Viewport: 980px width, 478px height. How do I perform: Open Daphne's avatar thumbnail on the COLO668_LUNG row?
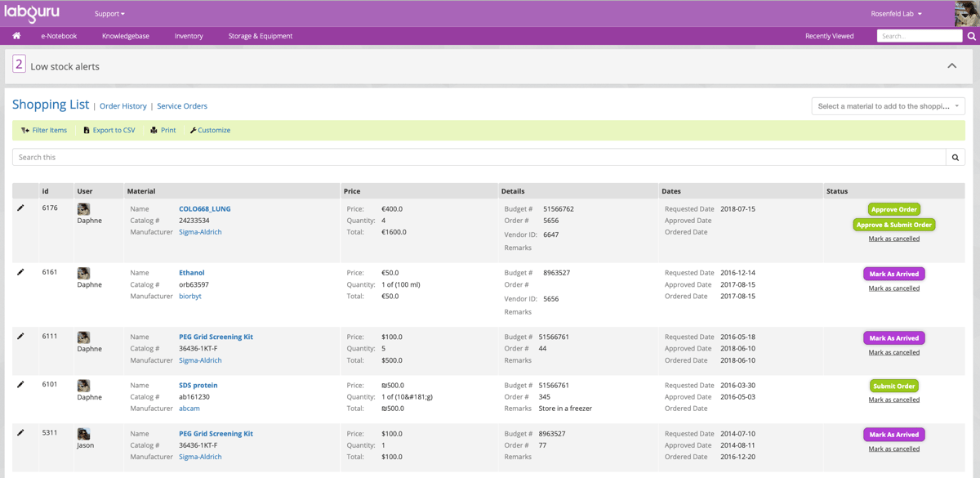pos(82,208)
